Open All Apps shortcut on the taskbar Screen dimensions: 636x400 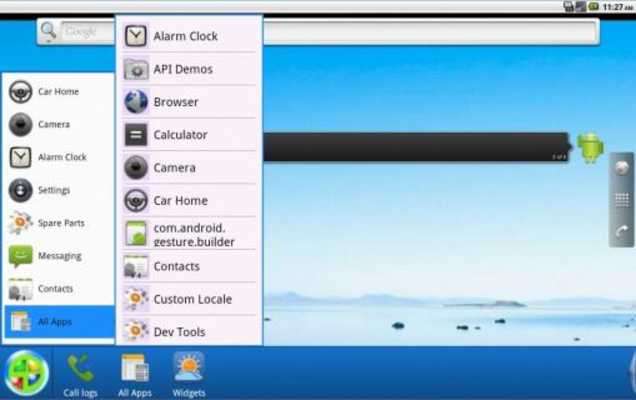tap(135, 375)
